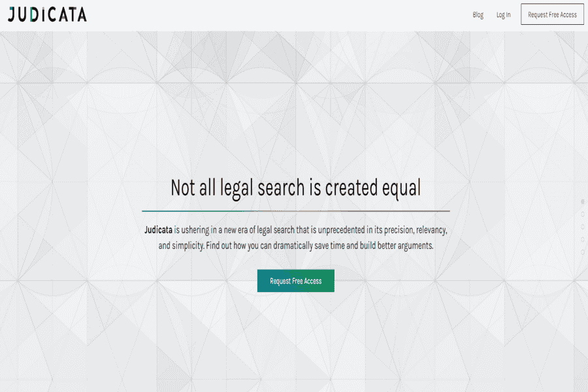Jump to the last section dot

[583, 252]
